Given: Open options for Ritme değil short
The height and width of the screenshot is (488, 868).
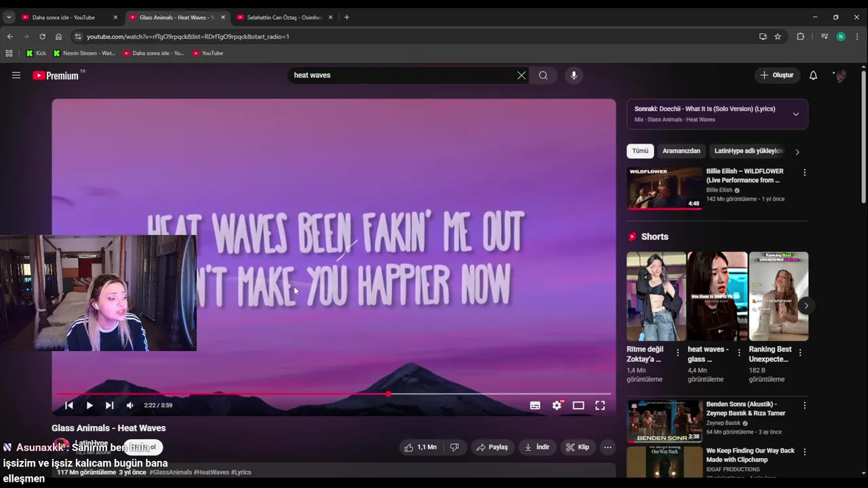Looking at the screenshot, I should click(x=677, y=352).
